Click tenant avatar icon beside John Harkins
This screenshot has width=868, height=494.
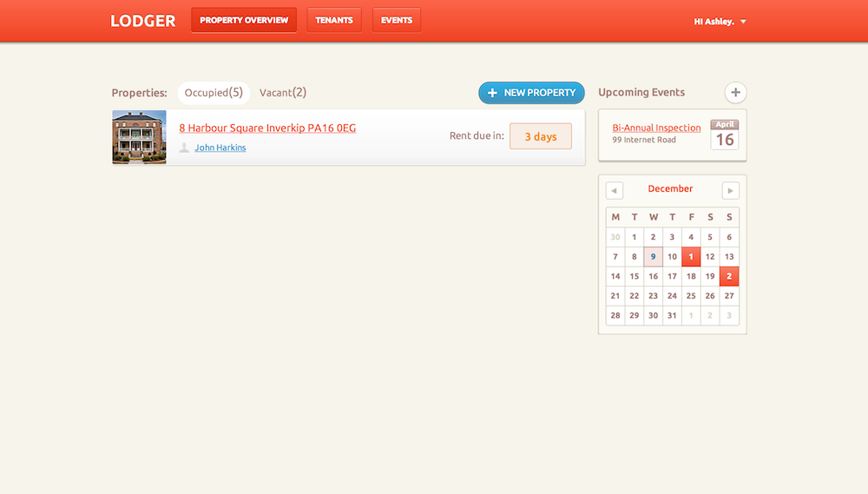(x=184, y=148)
